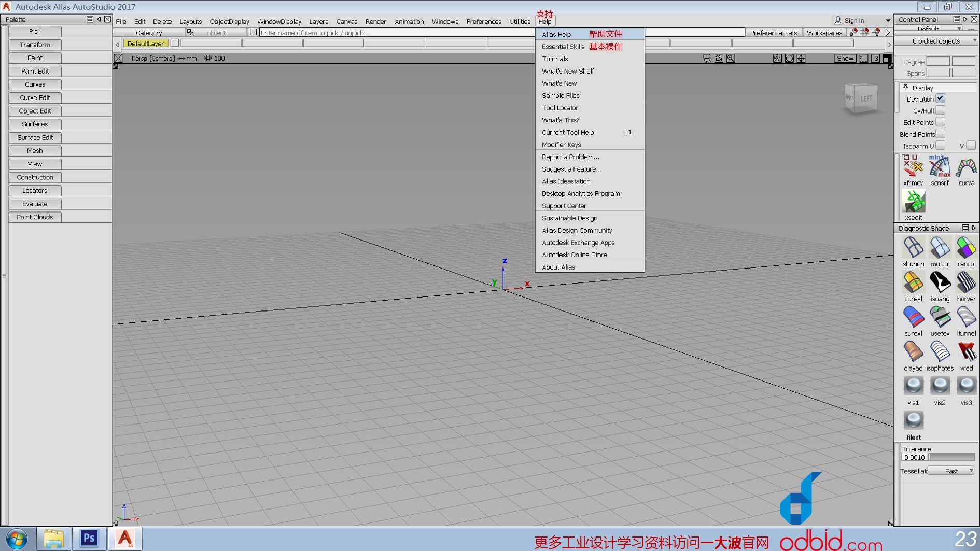Click the Degree value field
980x551 pixels.
tap(937, 62)
